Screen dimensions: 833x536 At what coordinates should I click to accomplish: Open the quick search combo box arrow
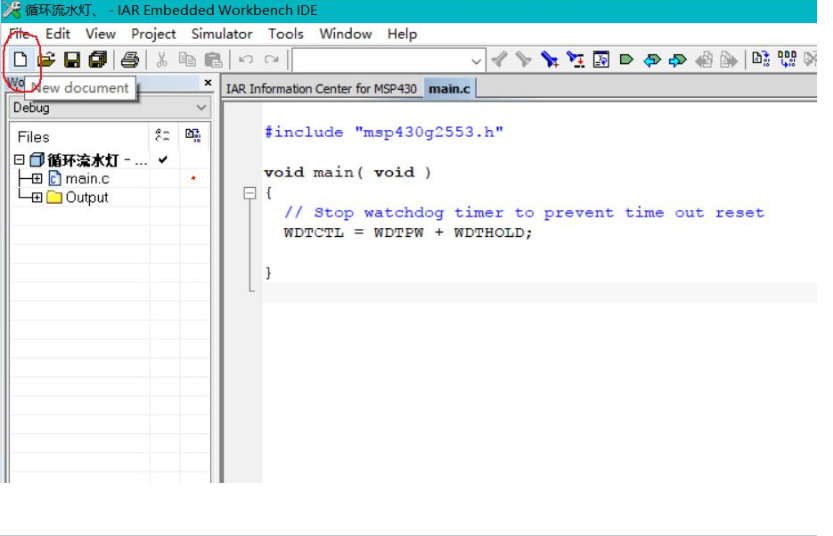[476, 62]
